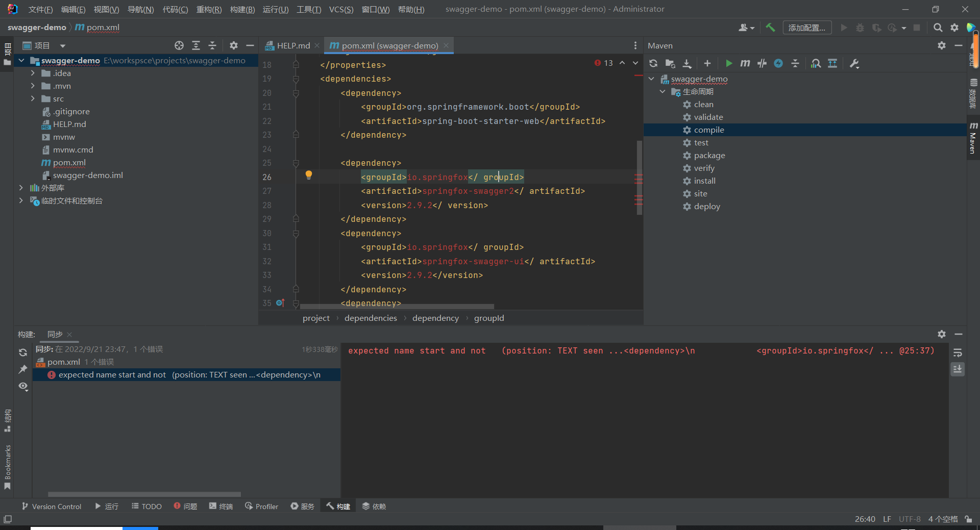This screenshot has height=530, width=980.
Task: Click the lightbulb quick-fix on line 26
Action: pyautogui.click(x=309, y=175)
